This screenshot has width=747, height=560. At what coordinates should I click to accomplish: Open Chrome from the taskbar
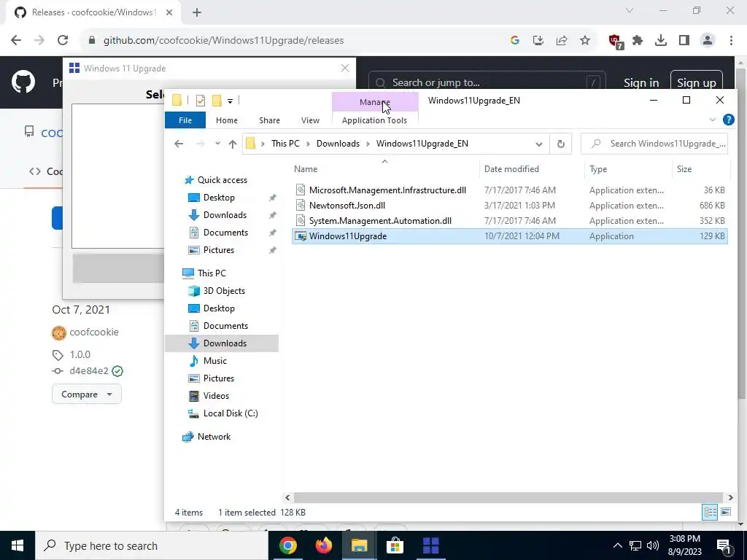coord(288,545)
